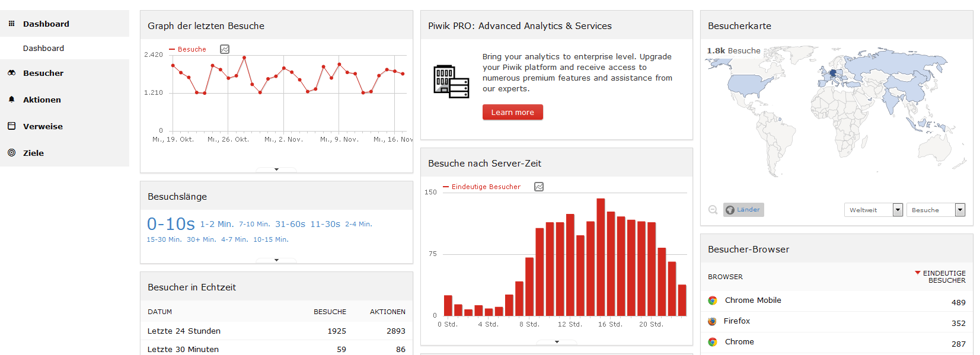Click the Verweise sidebar icon

point(11,126)
